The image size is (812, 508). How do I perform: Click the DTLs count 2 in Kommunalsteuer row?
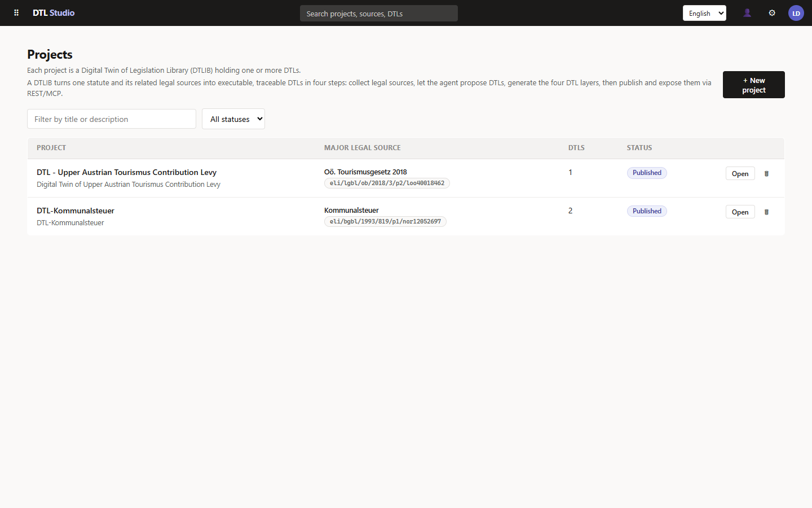coord(570,211)
